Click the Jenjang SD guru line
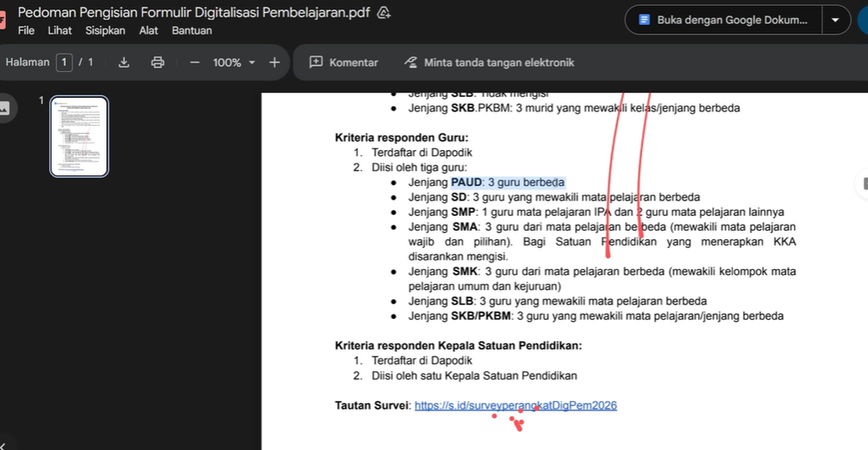 coord(554,197)
